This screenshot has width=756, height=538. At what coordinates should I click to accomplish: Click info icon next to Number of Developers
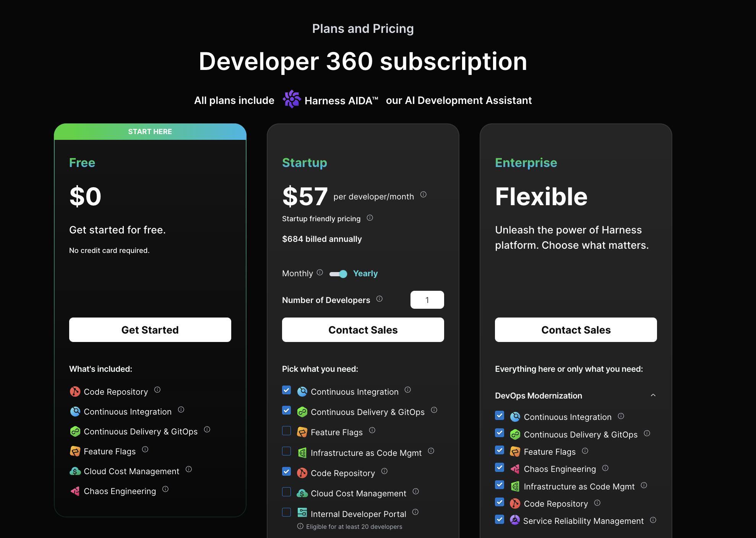click(x=379, y=299)
